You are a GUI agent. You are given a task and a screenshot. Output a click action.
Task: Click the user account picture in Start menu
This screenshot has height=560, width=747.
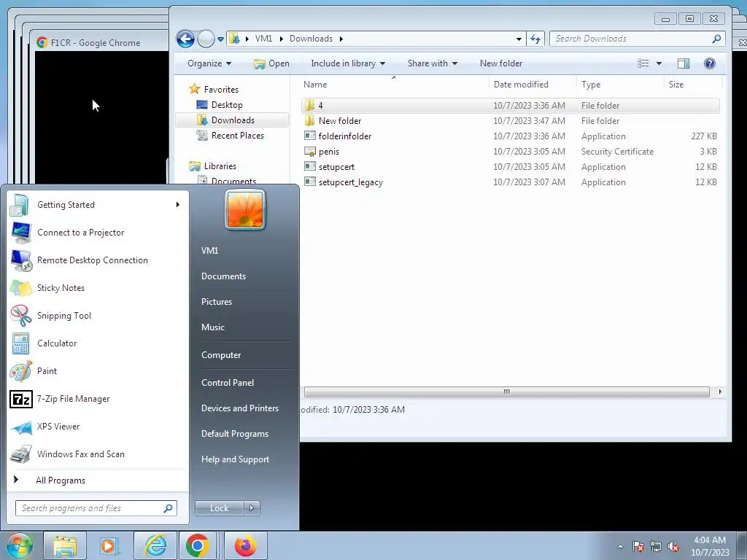pos(245,209)
